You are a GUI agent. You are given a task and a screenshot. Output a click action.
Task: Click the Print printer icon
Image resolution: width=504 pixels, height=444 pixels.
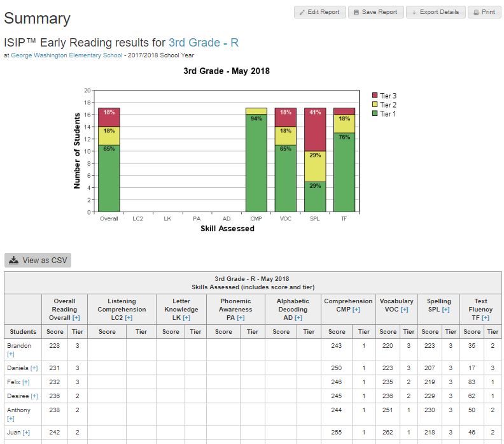click(x=475, y=12)
